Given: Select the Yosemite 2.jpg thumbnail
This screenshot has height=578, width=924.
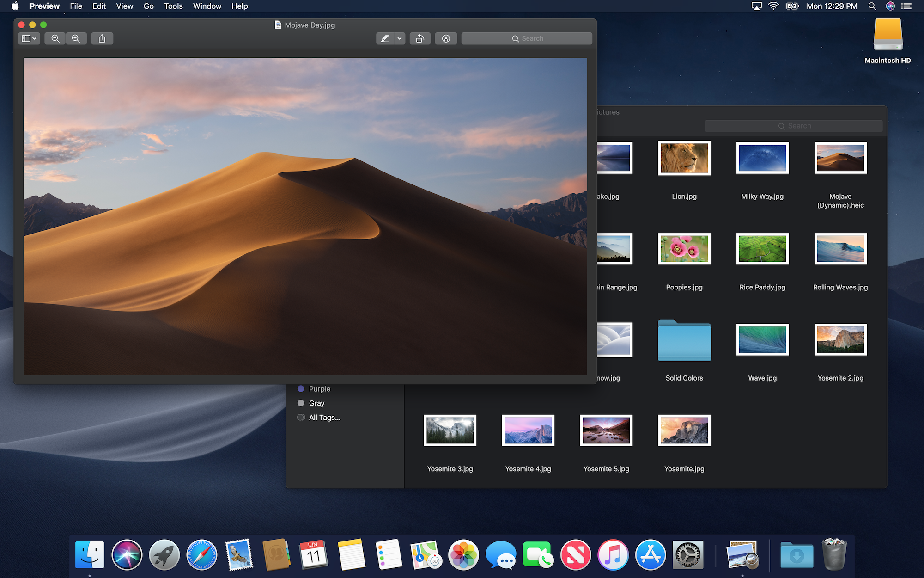Looking at the screenshot, I should [840, 339].
